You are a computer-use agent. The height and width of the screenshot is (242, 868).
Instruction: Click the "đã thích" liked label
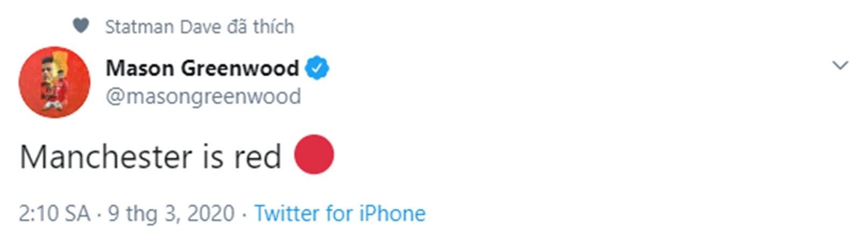point(260,26)
